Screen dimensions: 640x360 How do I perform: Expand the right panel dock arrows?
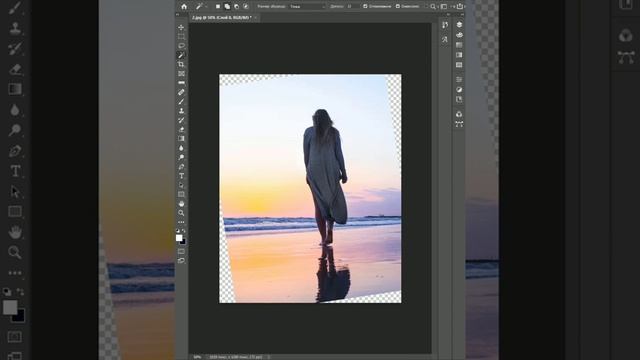click(x=462, y=15)
